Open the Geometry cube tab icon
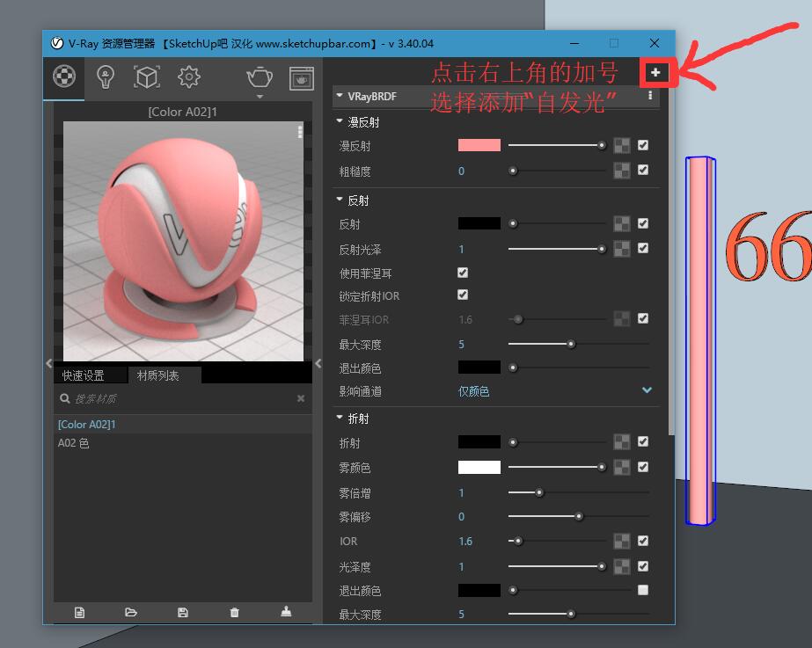Screen dimensions: 812x648 pyautogui.click(x=147, y=77)
